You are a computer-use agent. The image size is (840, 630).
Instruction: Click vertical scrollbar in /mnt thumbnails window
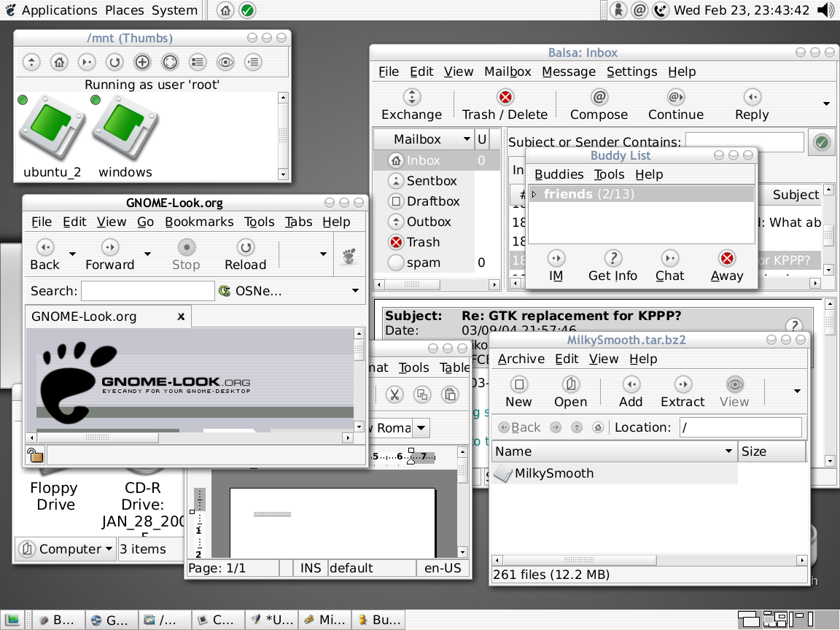283,136
